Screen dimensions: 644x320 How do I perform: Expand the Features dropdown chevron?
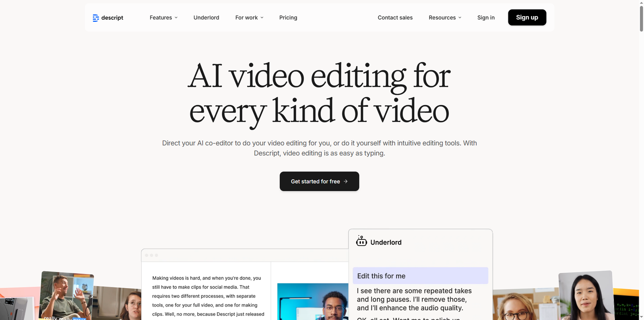[176, 18]
